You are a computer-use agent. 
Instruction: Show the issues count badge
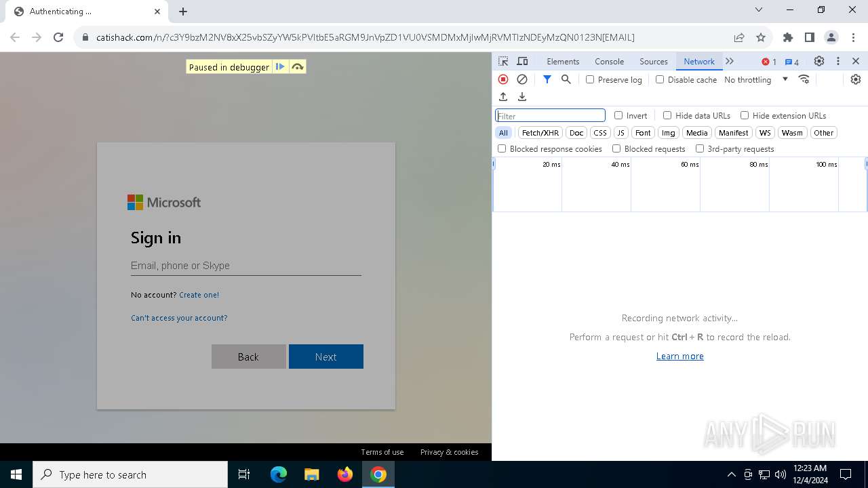coord(792,62)
